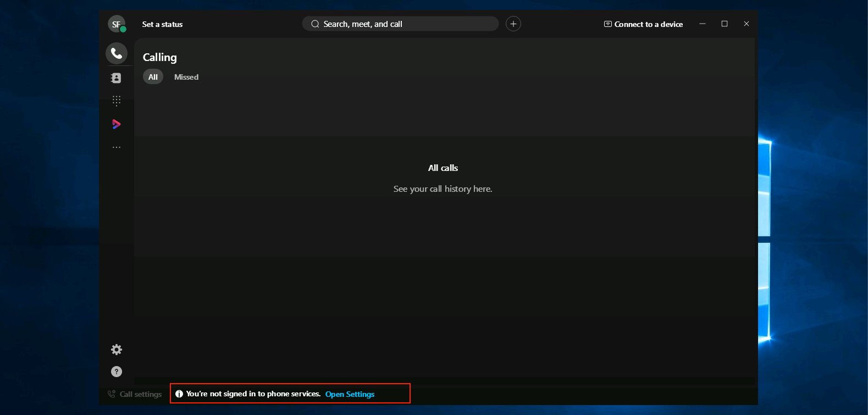Click the magnifier icon in search bar

(315, 24)
